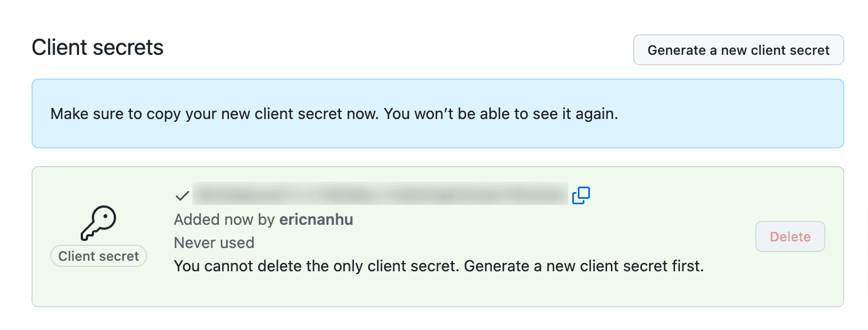The height and width of the screenshot is (330, 868).
Task: Click the Never used status text
Action: click(x=214, y=243)
